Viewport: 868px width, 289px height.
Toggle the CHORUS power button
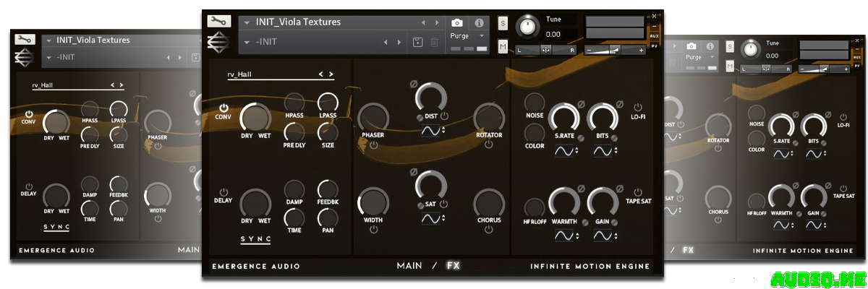tap(489, 230)
